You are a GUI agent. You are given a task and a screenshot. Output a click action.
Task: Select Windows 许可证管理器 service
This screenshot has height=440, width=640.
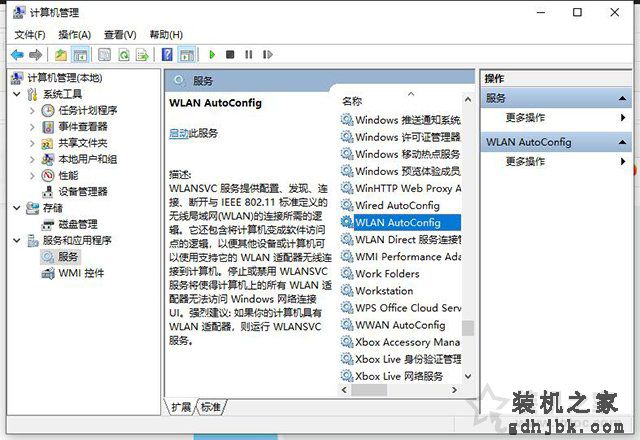pos(400,137)
